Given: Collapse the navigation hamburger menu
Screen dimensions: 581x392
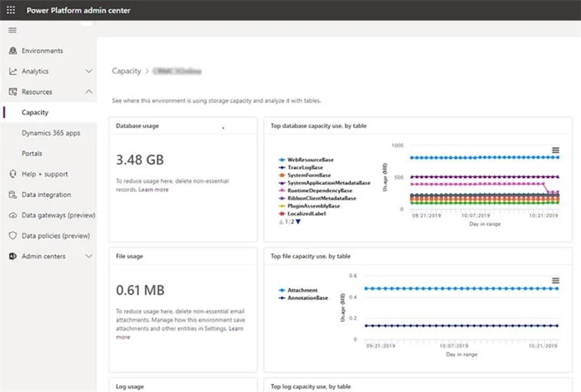Looking at the screenshot, I should [x=13, y=30].
